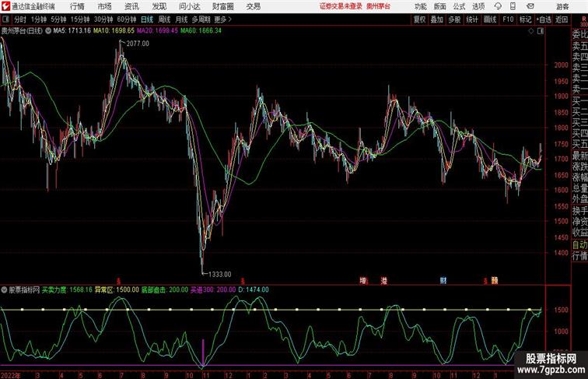The image size is (588, 379).
Task: Switch to 60分钟 period tab
Action: [127, 19]
